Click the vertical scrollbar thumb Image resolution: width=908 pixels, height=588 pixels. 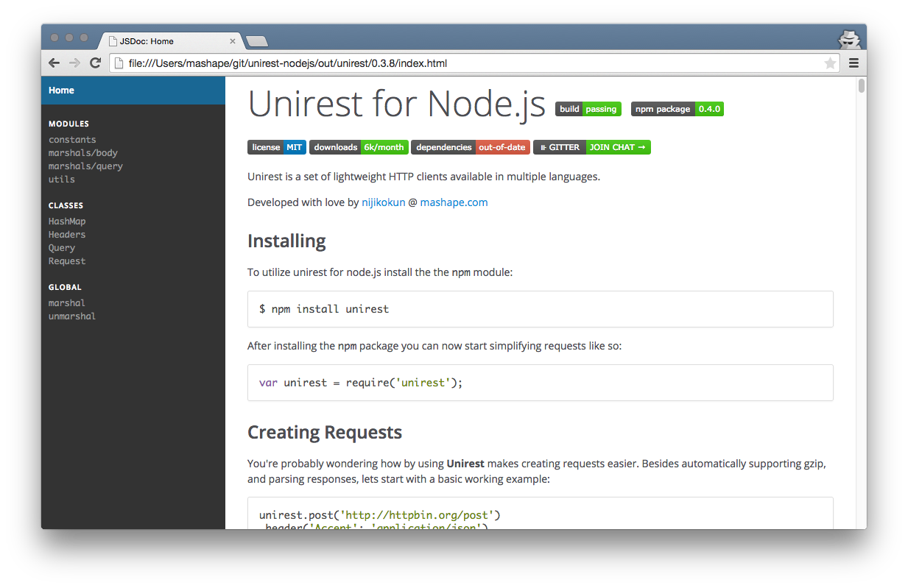(x=861, y=86)
